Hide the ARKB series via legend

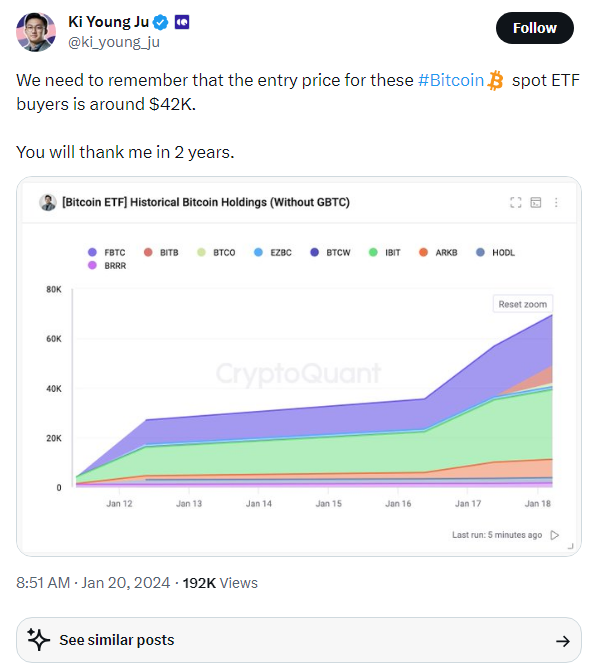coord(438,252)
